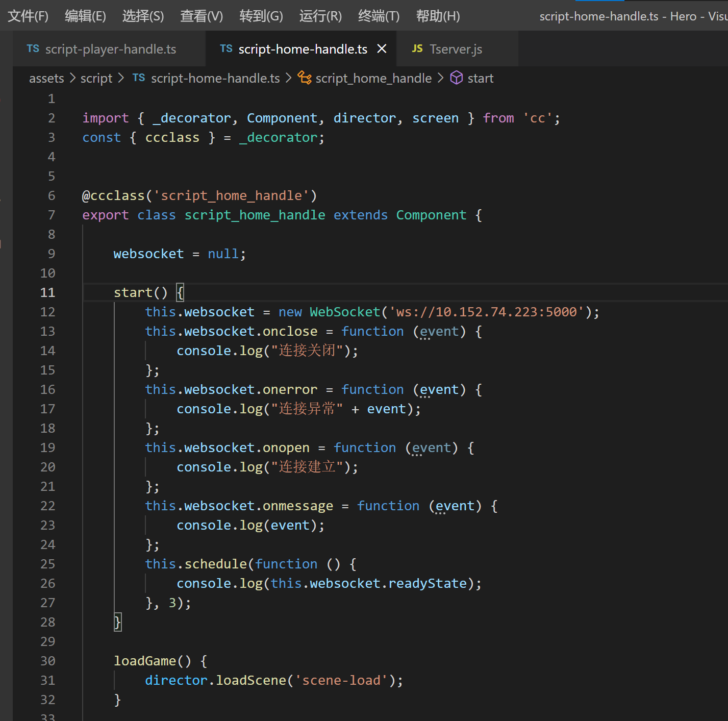Click line number 25 in the gutter
728x721 pixels.
47,564
